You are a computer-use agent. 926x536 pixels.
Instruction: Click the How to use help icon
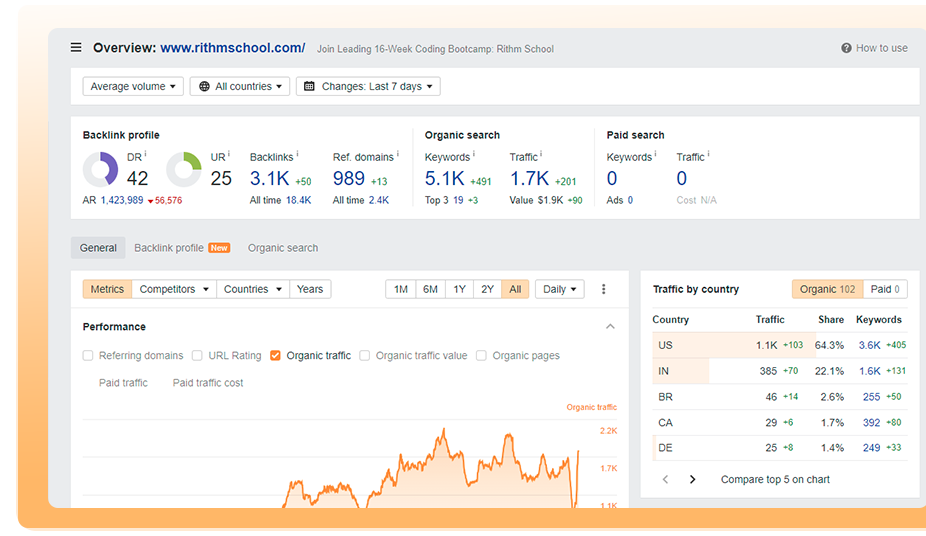tap(846, 48)
